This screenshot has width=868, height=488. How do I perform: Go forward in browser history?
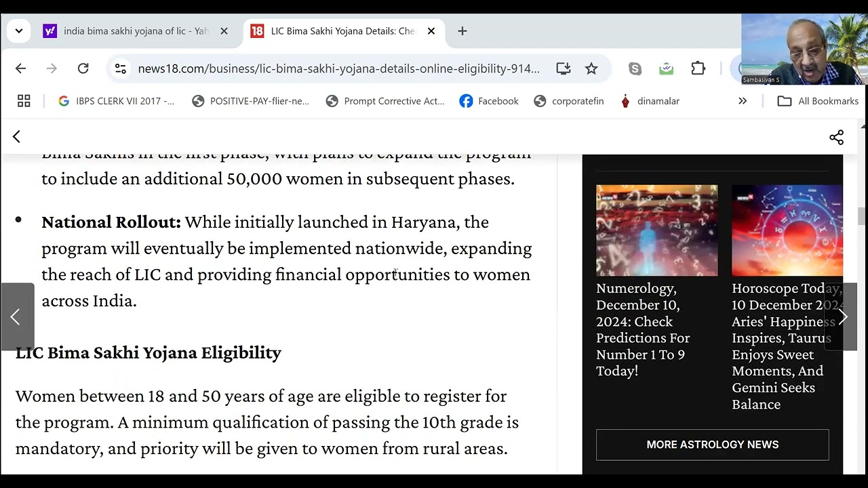coord(52,68)
